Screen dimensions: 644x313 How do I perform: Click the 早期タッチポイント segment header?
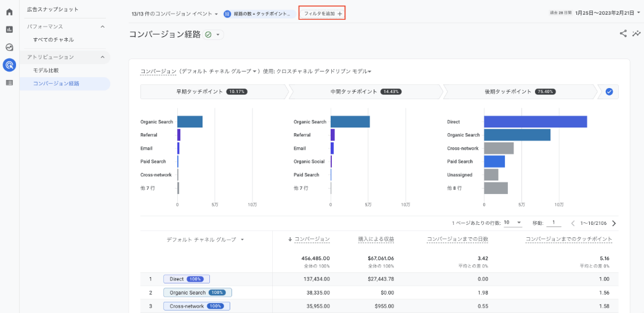pyautogui.click(x=214, y=92)
